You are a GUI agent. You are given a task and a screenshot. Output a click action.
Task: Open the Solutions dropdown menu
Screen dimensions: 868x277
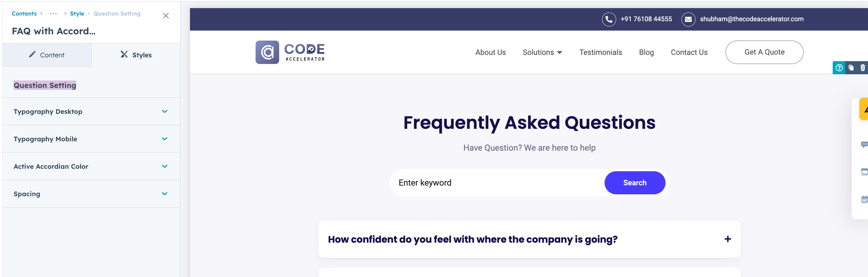point(542,52)
